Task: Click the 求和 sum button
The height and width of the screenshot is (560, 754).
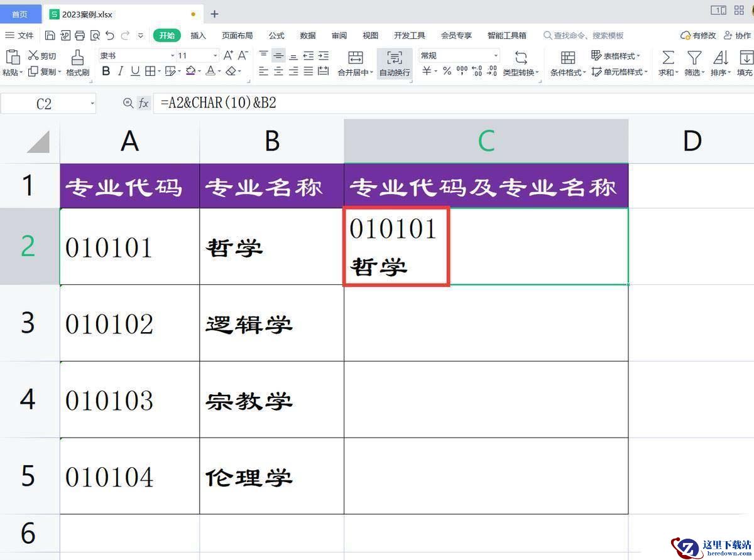Action: [x=668, y=63]
